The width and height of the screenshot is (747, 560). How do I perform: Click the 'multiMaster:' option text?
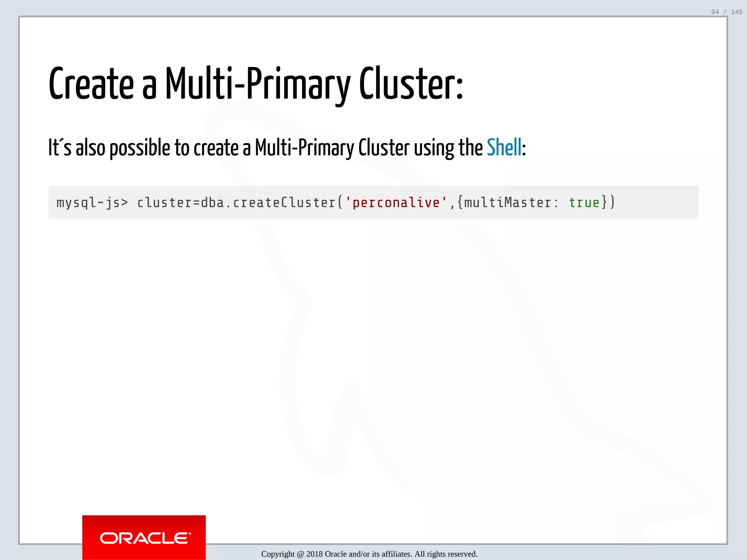[x=511, y=202]
